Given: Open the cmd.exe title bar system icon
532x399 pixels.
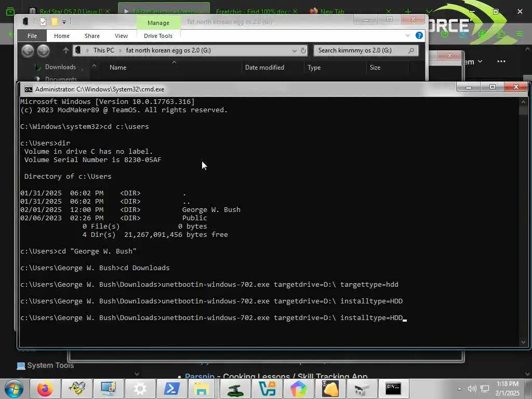Looking at the screenshot, I should (x=29, y=89).
